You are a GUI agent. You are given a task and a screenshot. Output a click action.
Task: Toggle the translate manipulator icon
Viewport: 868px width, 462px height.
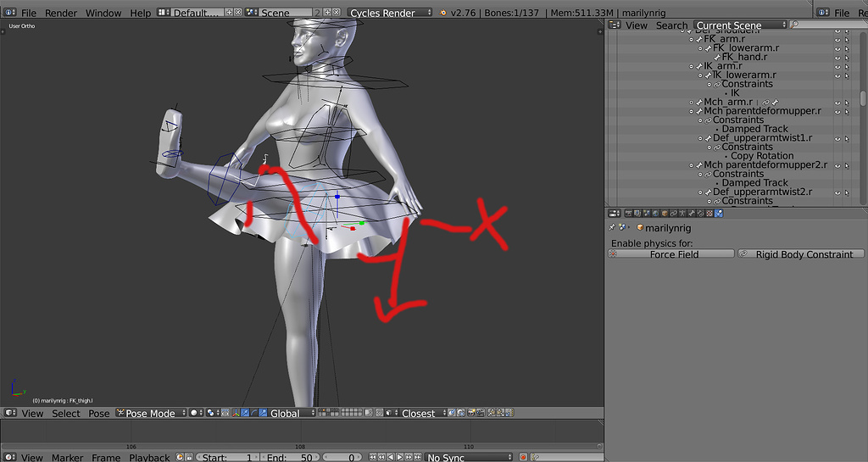click(245, 413)
